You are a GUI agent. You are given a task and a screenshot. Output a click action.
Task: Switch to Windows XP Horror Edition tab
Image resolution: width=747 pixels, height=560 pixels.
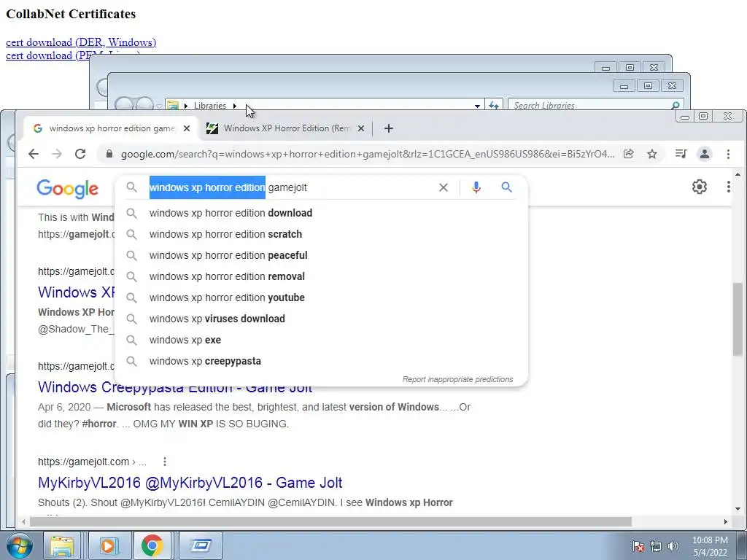tap(286, 128)
